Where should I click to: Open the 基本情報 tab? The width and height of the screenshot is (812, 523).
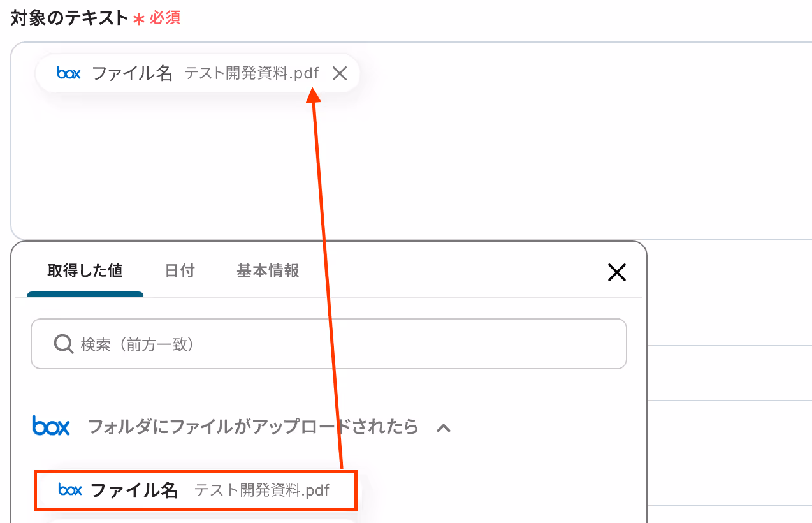268,271
